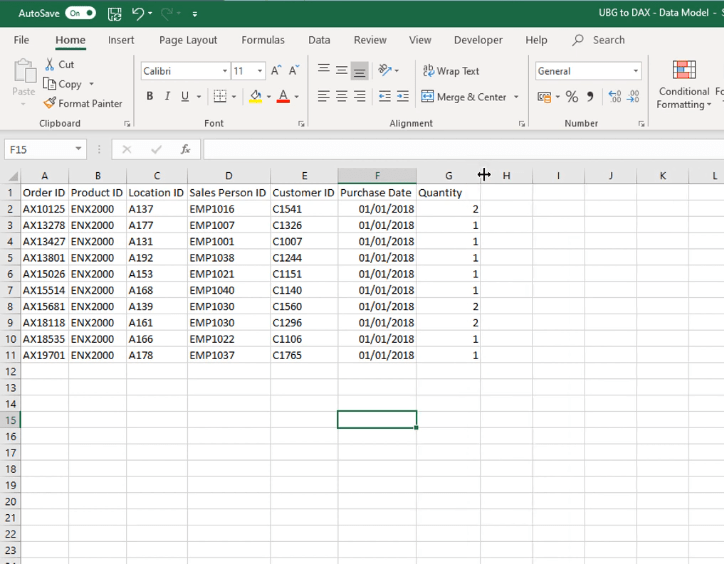The width and height of the screenshot is (724, 564).
Task: Click the Undo arrow icon
Action: pyautogui.click(x=138, y=13)
